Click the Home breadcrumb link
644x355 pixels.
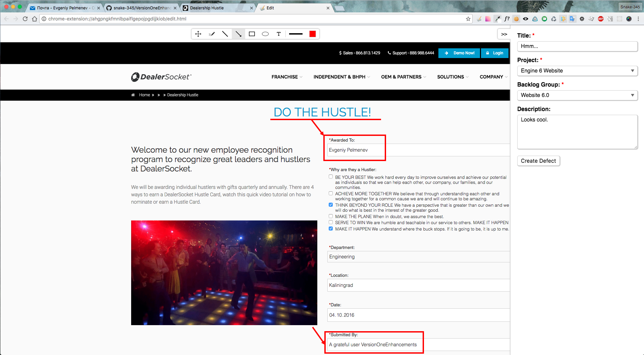point(145,95)
